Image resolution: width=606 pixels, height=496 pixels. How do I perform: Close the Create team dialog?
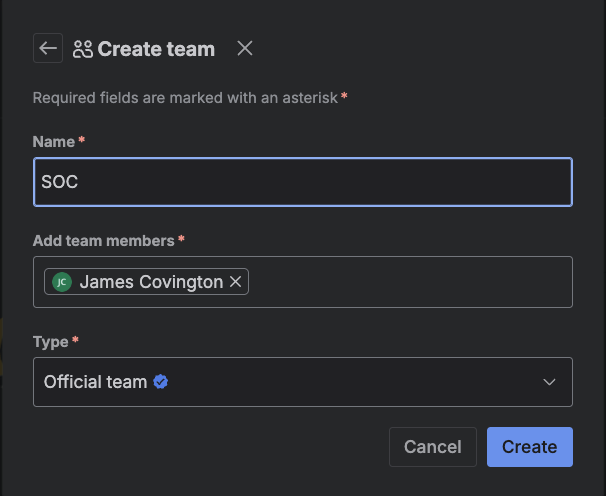pos(245,48)
